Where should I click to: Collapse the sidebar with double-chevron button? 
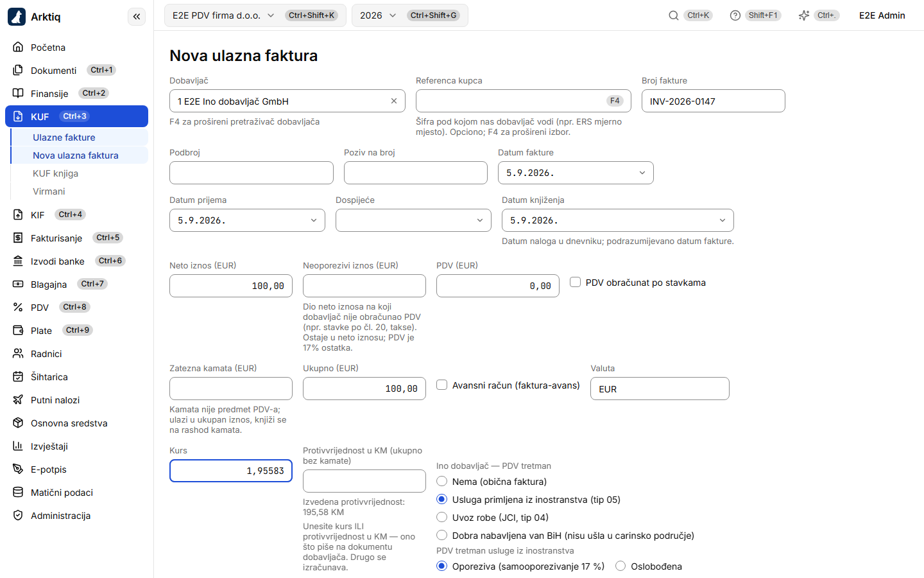pyautogui.click(x=137, y=17)
